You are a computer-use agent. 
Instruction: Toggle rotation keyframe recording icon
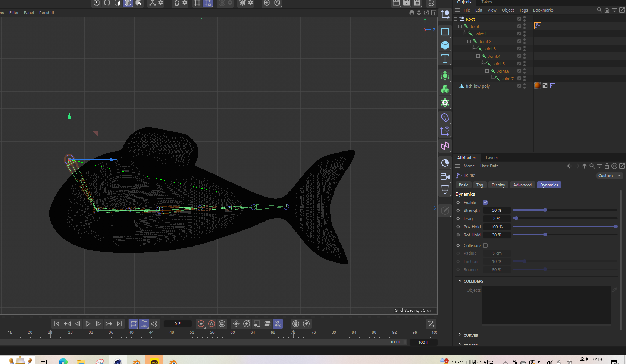[x=247, y=324]
